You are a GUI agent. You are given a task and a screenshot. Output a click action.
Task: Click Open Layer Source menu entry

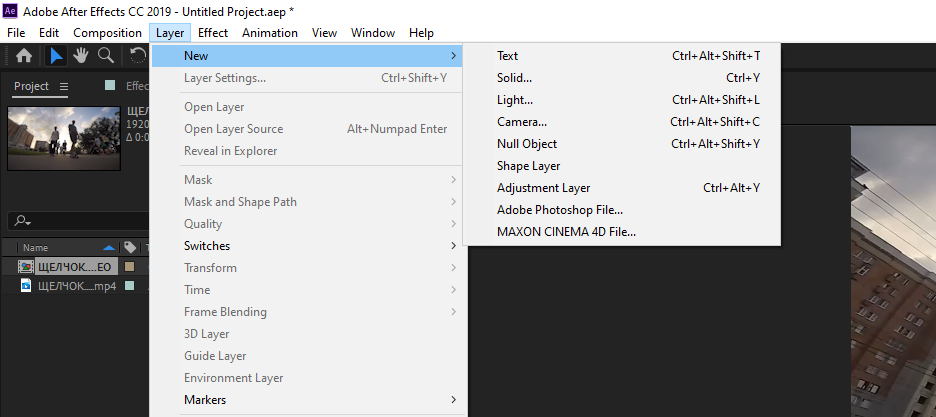pos(307,129)
